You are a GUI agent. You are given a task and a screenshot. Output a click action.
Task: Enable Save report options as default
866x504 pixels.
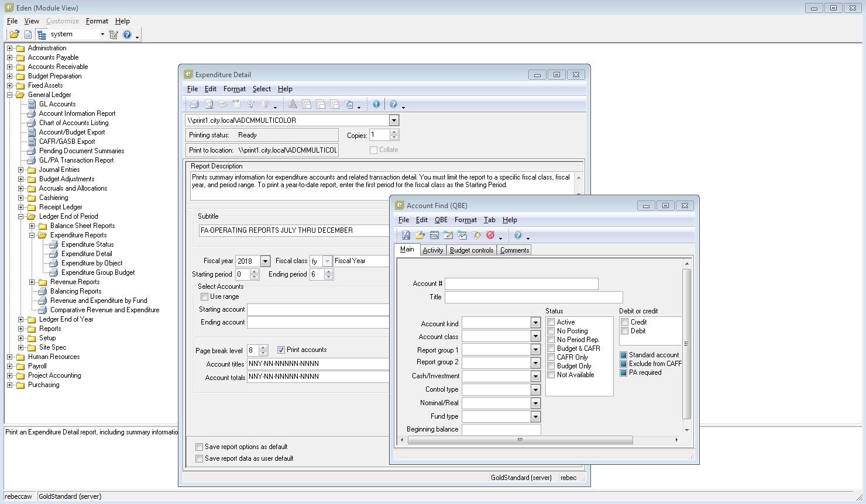tap(199, 447)
